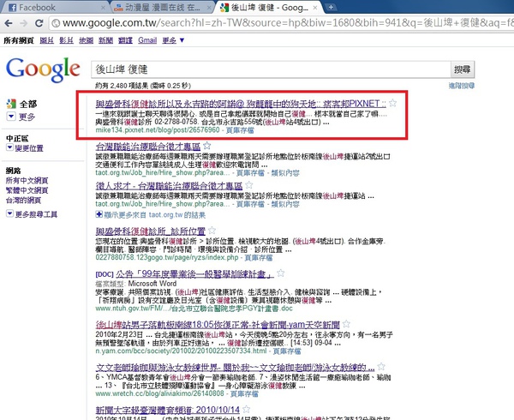The height and width of the screenshot is (420, 514).
Task: Filter by 所有中文網頁
Action: [x=27, y=180]
